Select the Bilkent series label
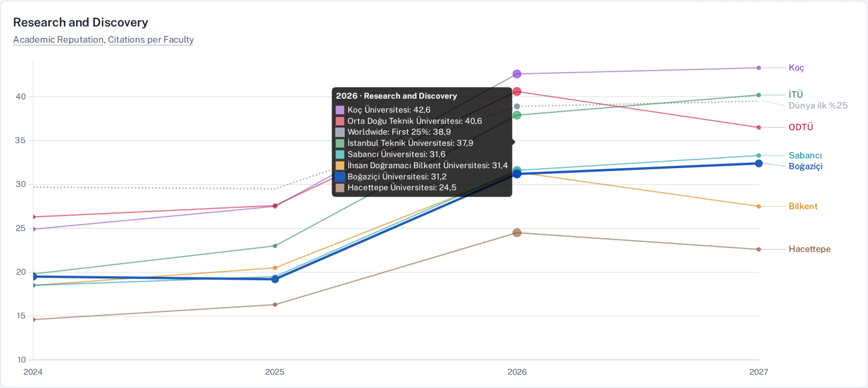 [x=803, y=207]
